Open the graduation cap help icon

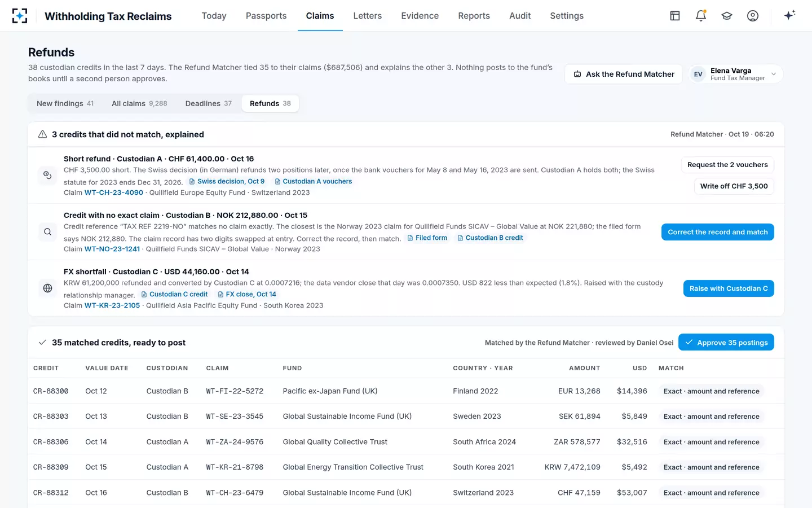coord(727,16)
